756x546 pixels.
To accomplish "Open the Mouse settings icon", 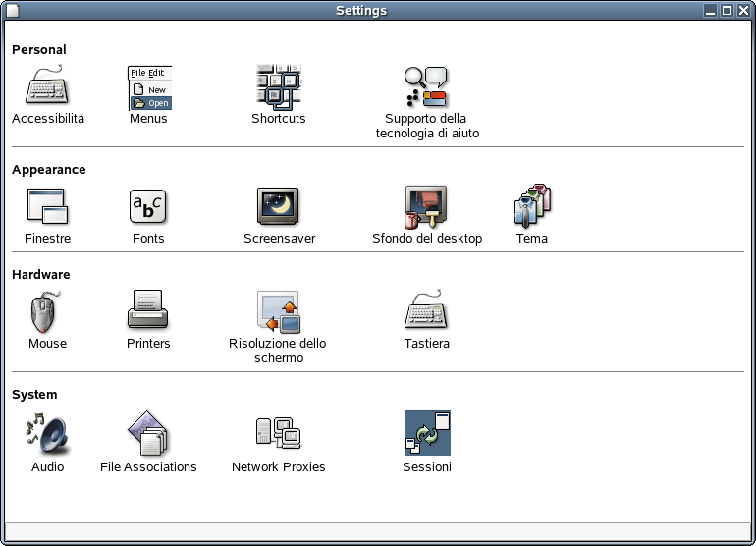I will click(46, 311).
